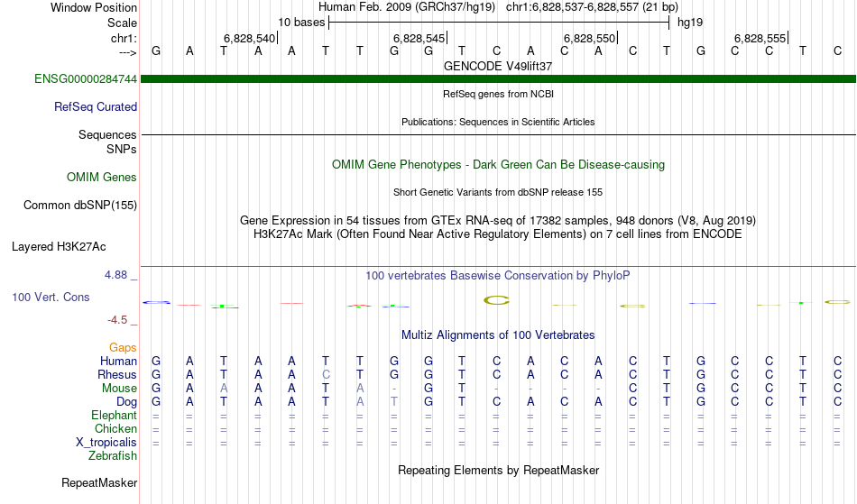Image resolution: width=857 pixels, height=504 pixels.
Task: Click the Layered H3K27Ac track label
Action: 59,247
